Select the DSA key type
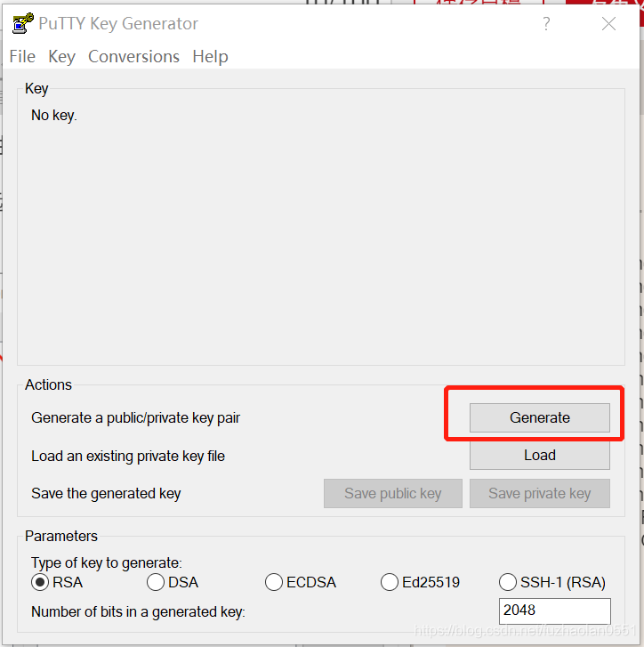The width and height of the screenshot is (644, 647). pyautogui.click(x=173, y=582)
